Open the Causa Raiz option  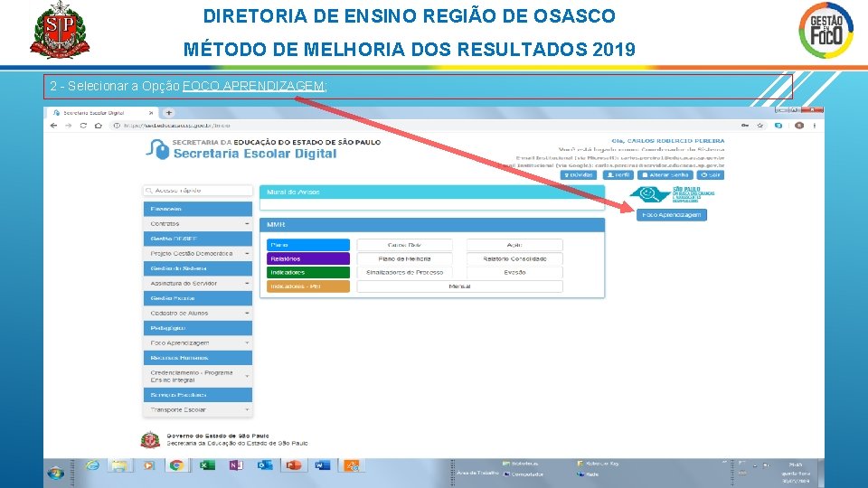[x=405, y=245]
